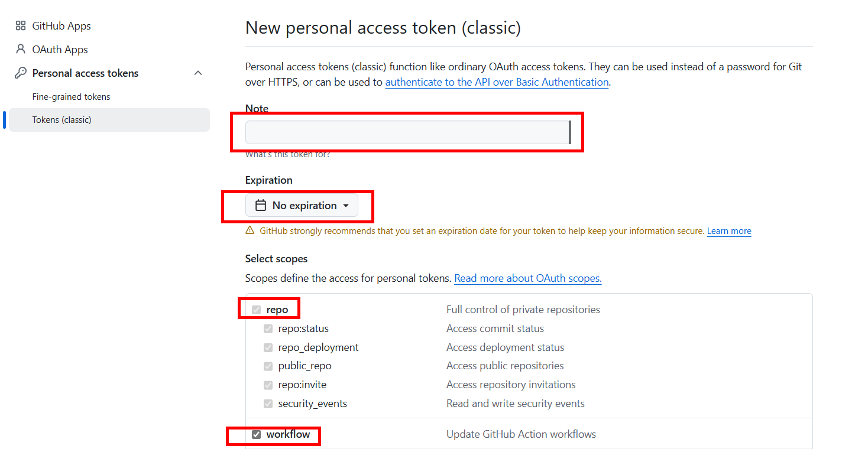The image size is (868, 449).
Task: Click the OAuth Apps person icon
Action: (21, 50)
